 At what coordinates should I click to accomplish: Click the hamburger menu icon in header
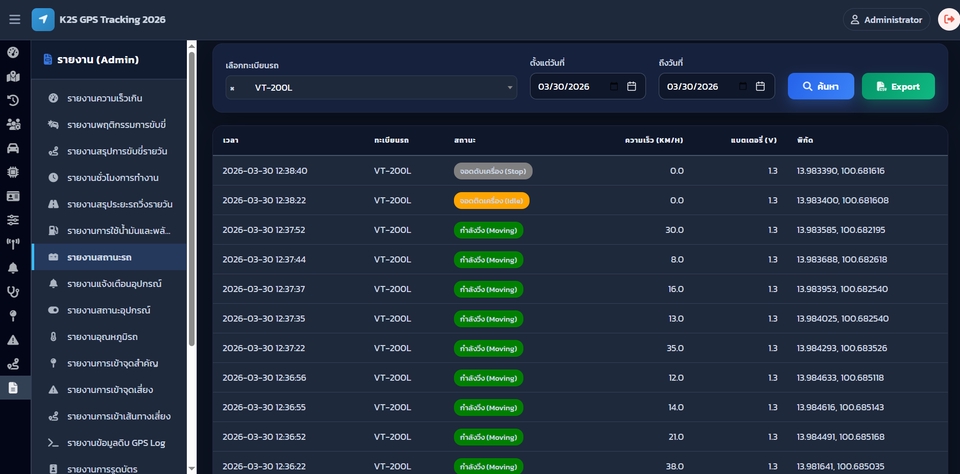coord(14,19)
